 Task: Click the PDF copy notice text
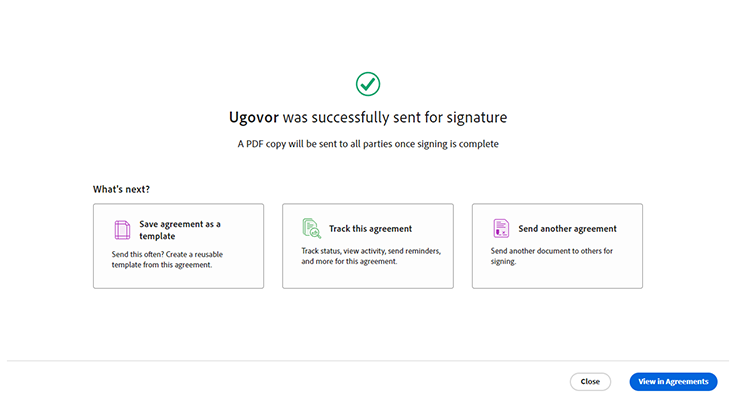click(x=367, y=144)
